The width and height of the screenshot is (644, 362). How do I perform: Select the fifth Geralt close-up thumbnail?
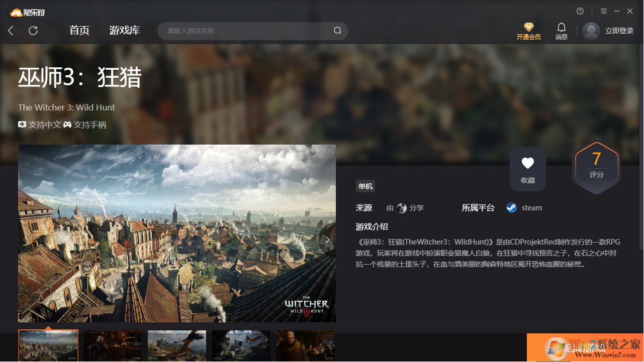(x=306, y=346)
